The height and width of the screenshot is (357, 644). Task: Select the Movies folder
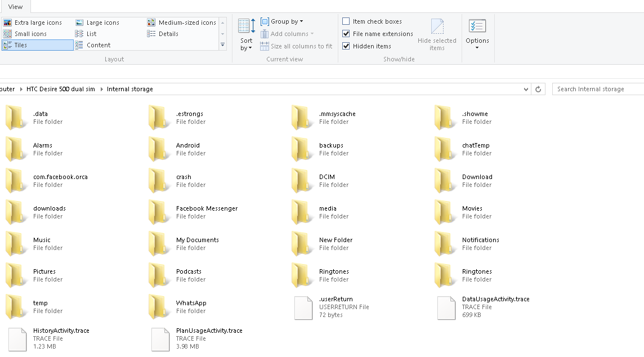click(x=463, y=212)
